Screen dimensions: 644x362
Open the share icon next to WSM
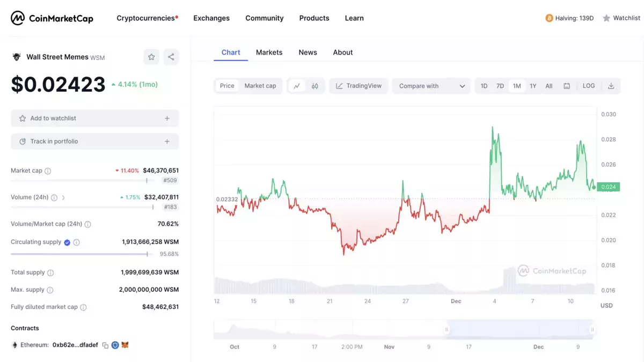(171, 57)
